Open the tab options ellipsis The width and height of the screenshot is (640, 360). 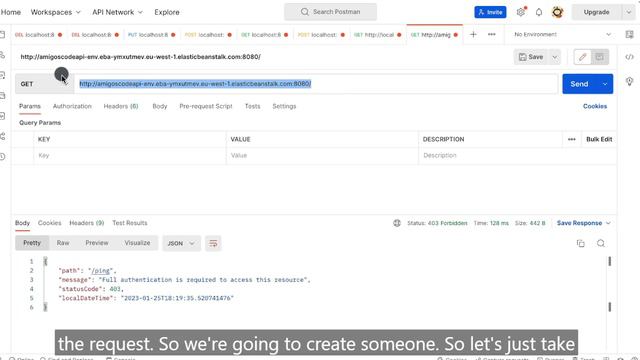pos(491,35)
